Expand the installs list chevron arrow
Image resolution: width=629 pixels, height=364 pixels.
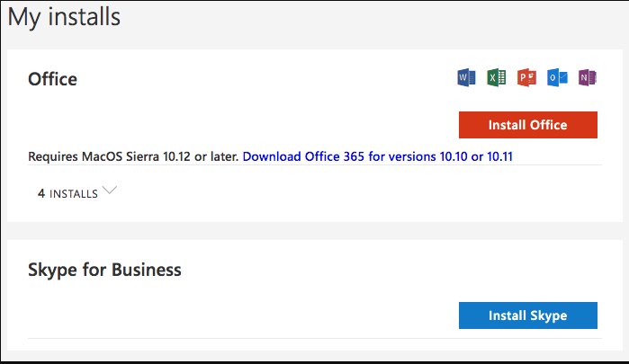coord(110,191)
